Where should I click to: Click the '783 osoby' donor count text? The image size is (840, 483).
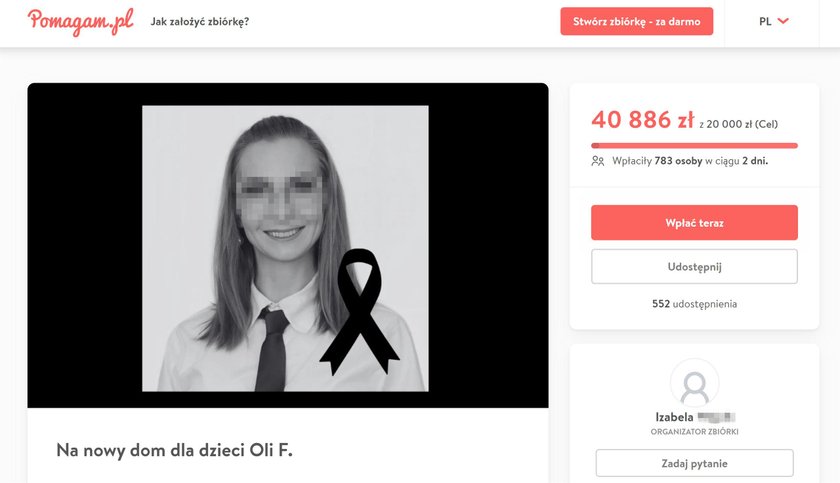tap(678, 161)
